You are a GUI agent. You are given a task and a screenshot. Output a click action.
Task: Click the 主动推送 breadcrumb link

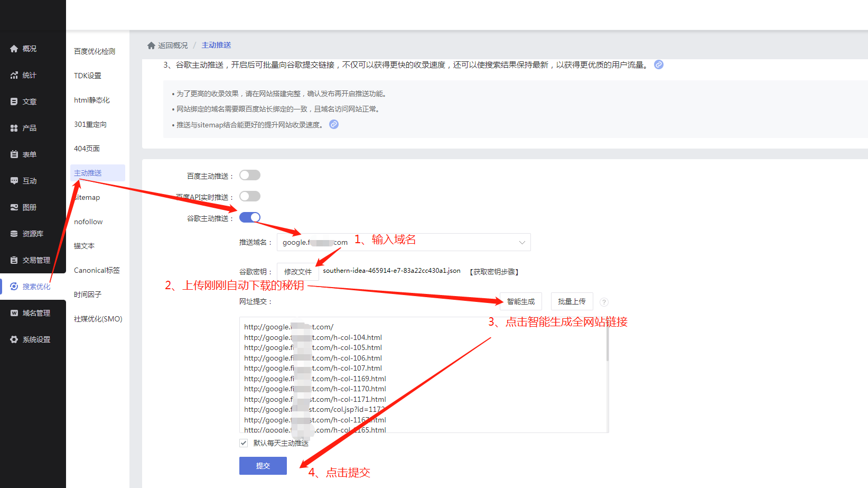pyautogui.click(x=217, y=45)
